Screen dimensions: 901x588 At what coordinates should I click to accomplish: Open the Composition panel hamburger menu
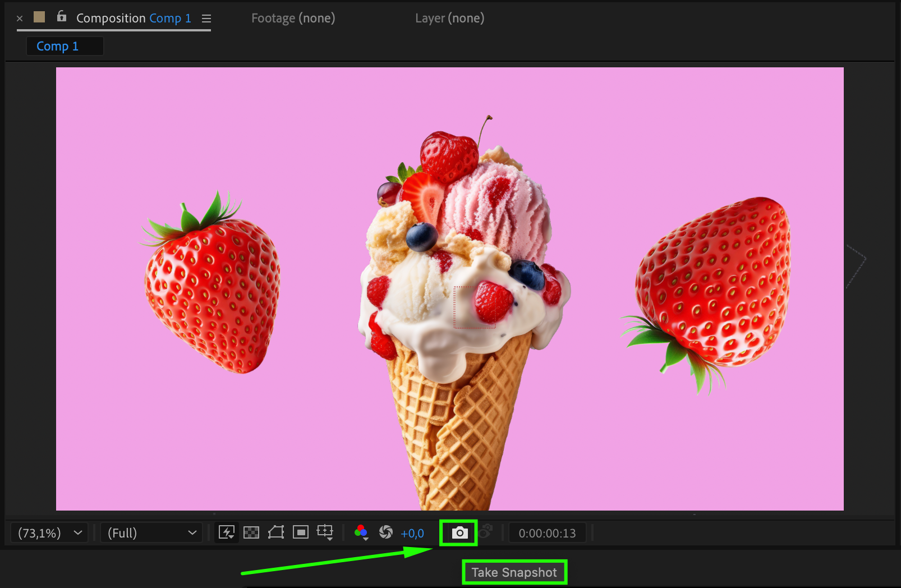click(x=206, y=19)
